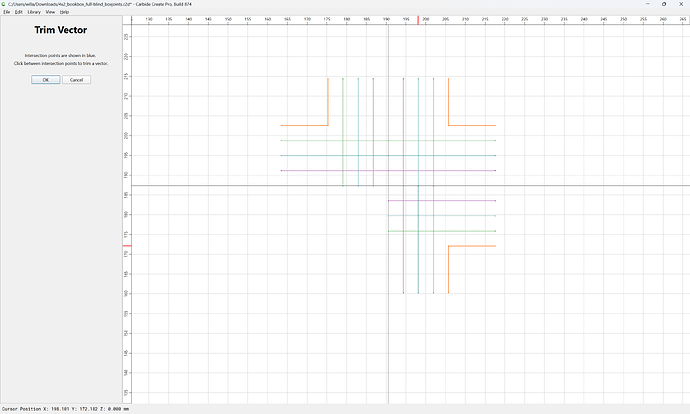Click the red cursor marker on the horizontal ruler
Screen dimensions: 690x414
418,20
